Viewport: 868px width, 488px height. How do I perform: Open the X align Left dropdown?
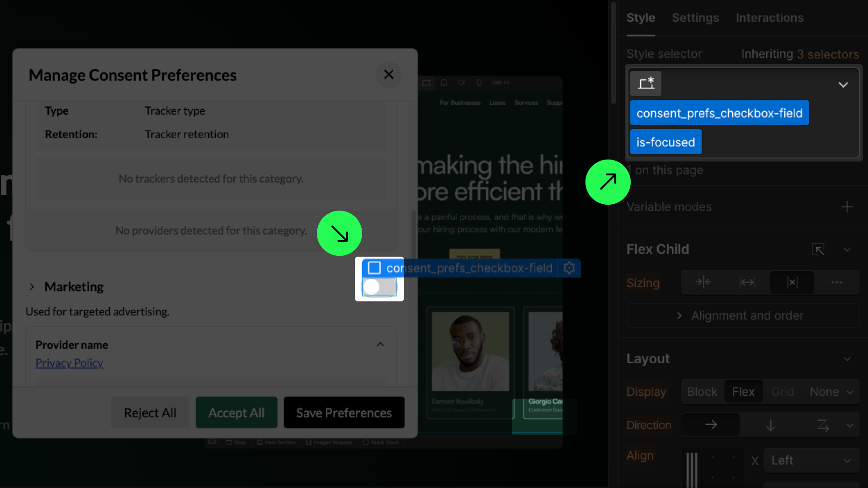[x=811, y=460]
